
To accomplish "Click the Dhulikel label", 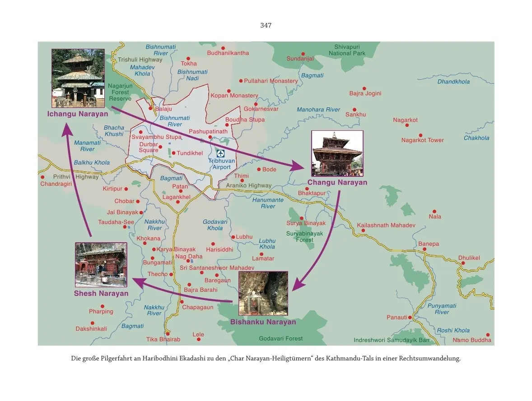I will click(x=469, y=258).
